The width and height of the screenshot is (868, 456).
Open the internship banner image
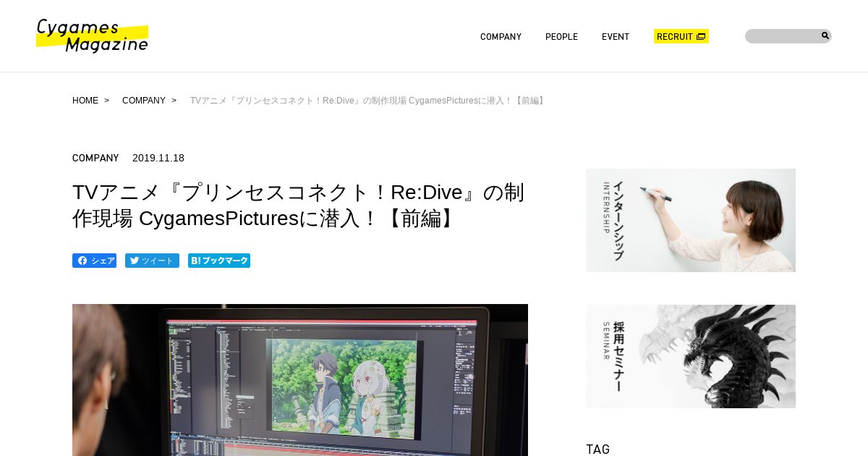691,220
